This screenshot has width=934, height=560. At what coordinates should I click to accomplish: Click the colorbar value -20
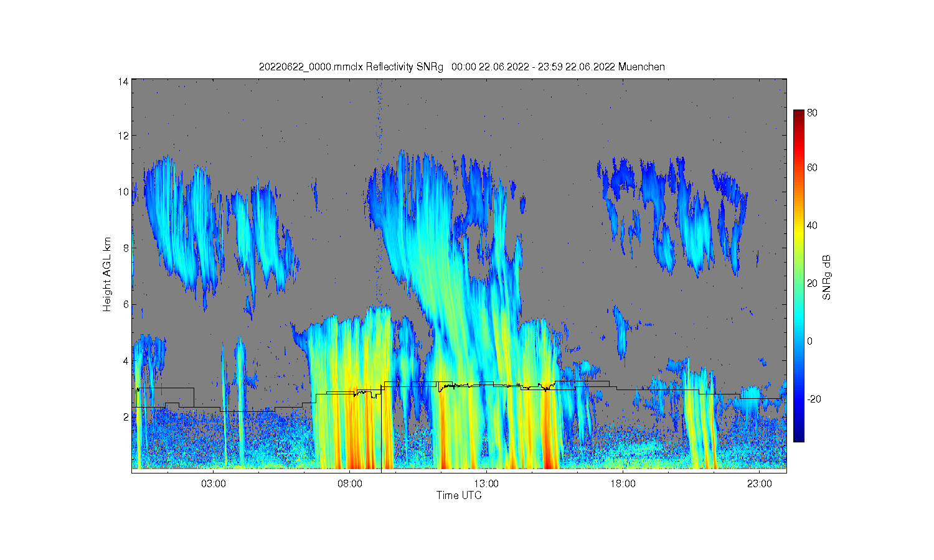tap(814, 399)
